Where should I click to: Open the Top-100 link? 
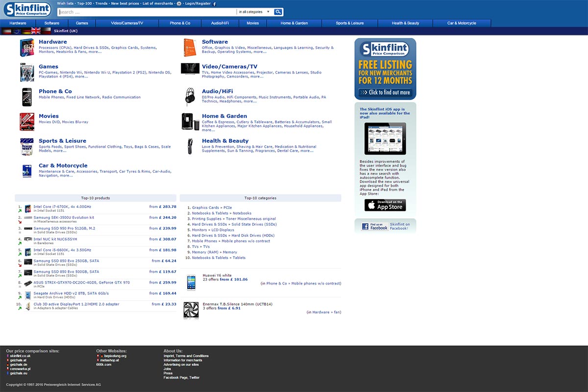(x=85, y=3)
